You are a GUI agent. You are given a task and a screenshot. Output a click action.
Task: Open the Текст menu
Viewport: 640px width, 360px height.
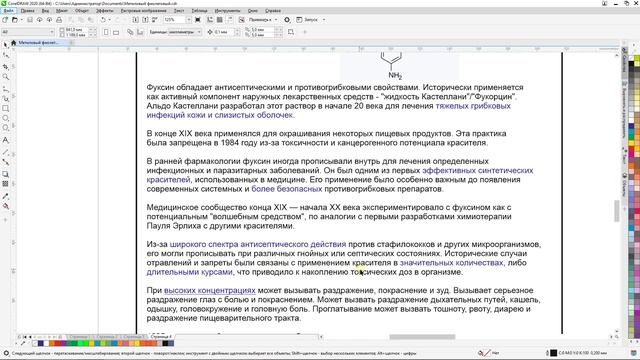[x=179, y=11]
